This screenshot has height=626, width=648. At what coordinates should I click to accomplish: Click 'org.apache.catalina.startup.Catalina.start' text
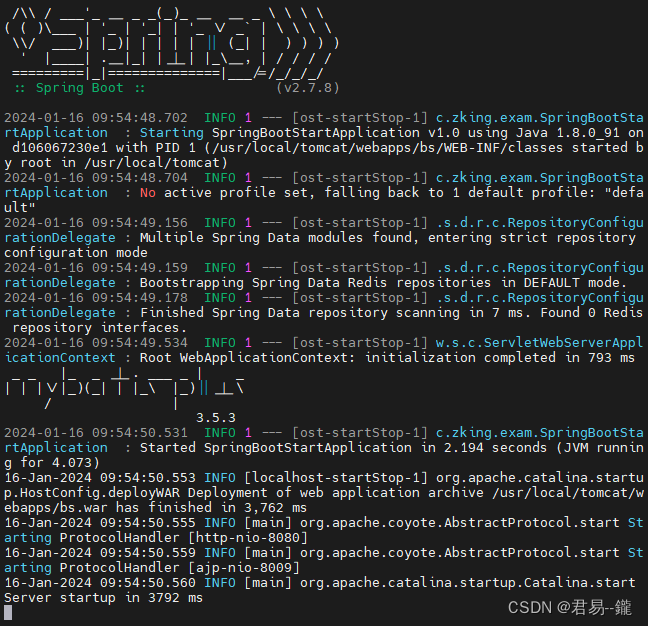coord(467,583)
